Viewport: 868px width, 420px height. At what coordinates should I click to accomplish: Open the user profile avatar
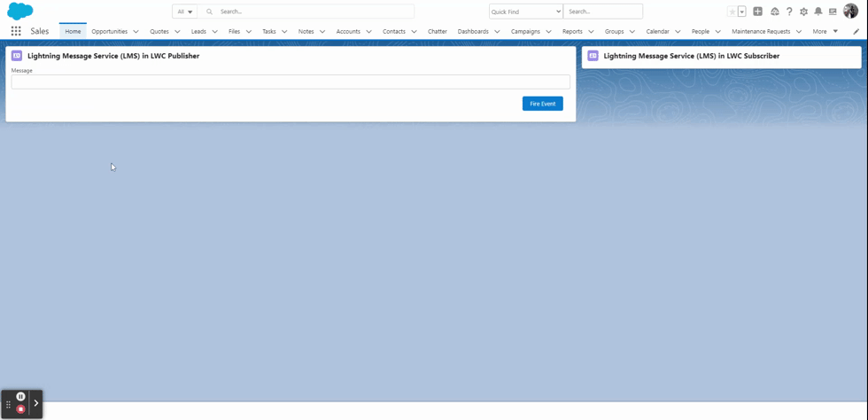(850, 12)
